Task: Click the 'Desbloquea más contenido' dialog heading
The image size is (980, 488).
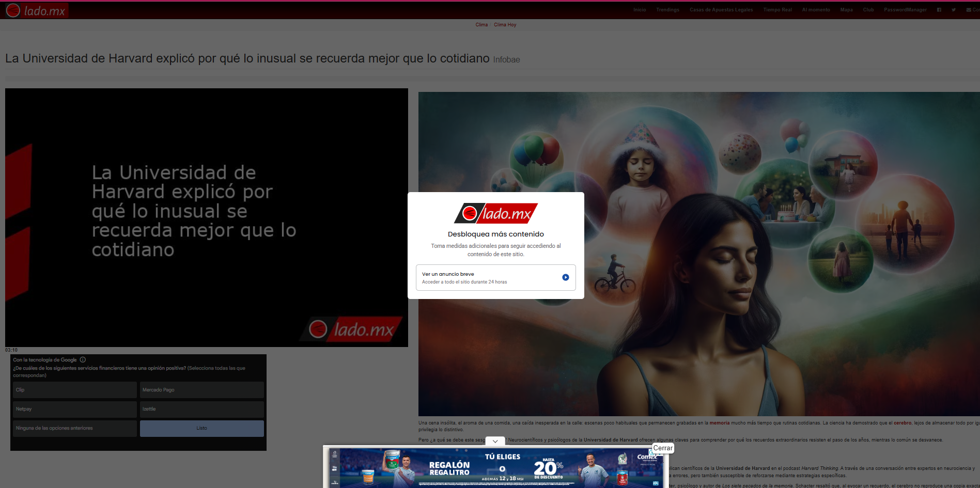Action: pyautogui.click(x=496, y=234)
